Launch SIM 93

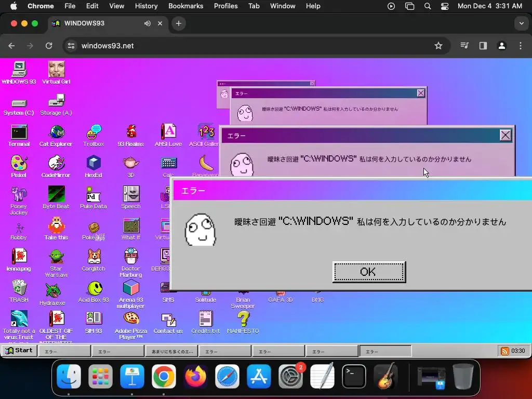coord(94,323)
